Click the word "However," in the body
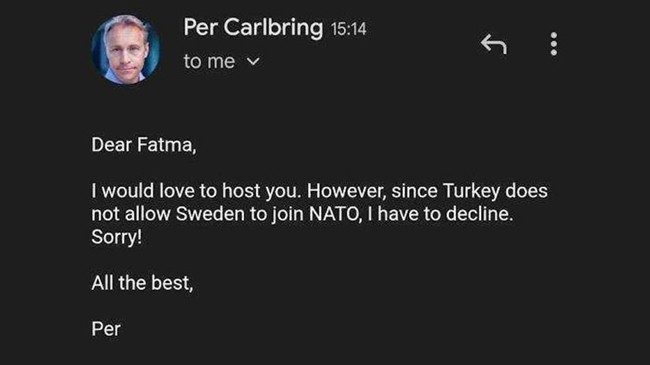This screenshot has height=365, width=650. [347, 191]
